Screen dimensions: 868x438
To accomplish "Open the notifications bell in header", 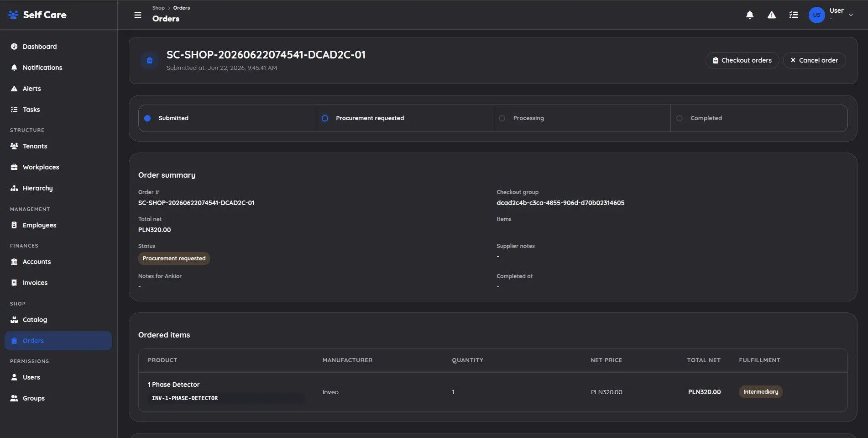I will (x=750, y=15).
